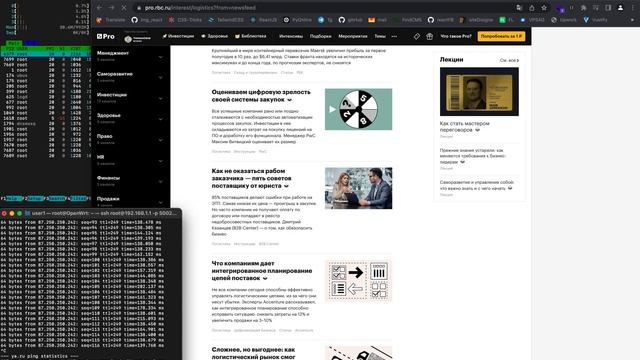Screen dimensions: 640x360
Task: Click F1 Help in the htop window
Action: 11,198
